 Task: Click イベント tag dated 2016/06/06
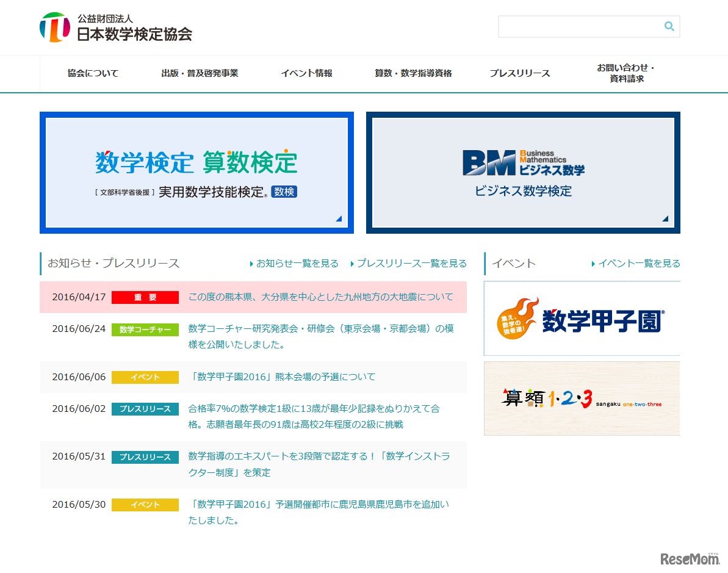coord(145,377)
